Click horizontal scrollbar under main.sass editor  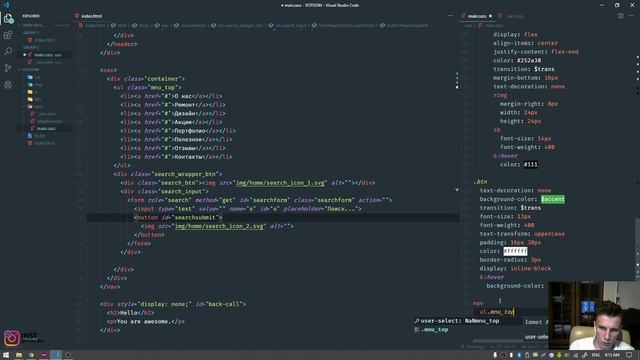(x=498, y=341)
